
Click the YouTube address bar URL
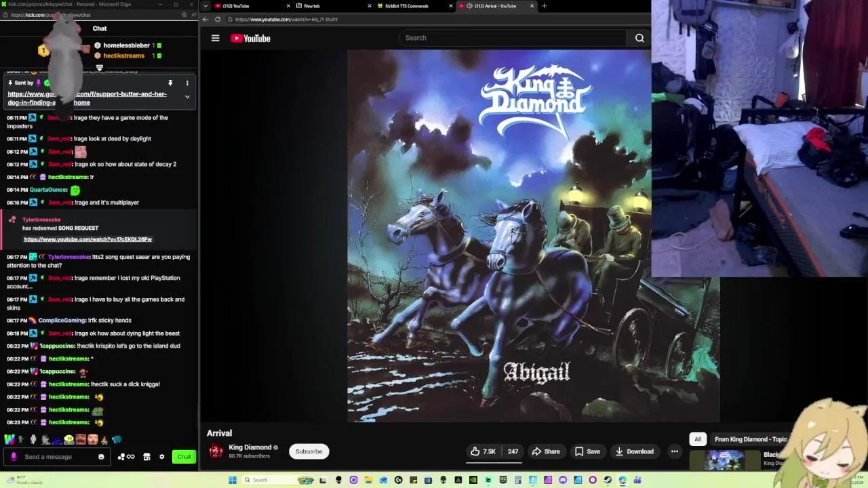(x=286, y=20)
